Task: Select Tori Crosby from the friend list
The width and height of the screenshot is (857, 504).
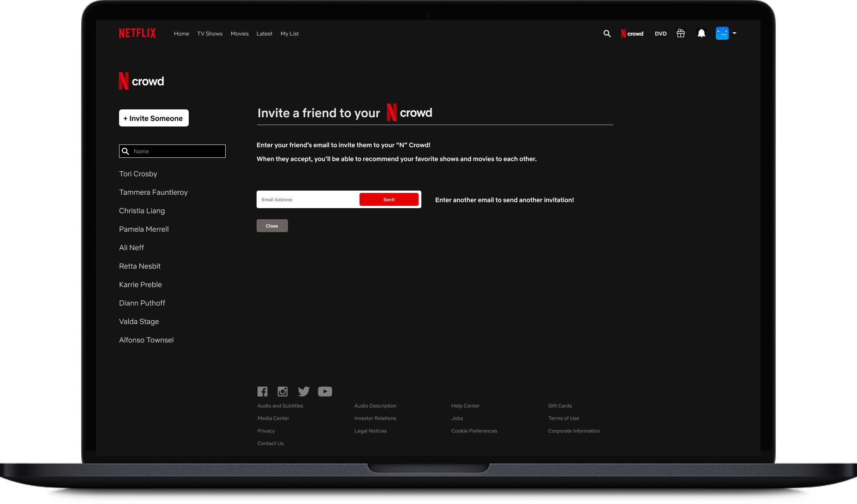Action: [138, 174]
